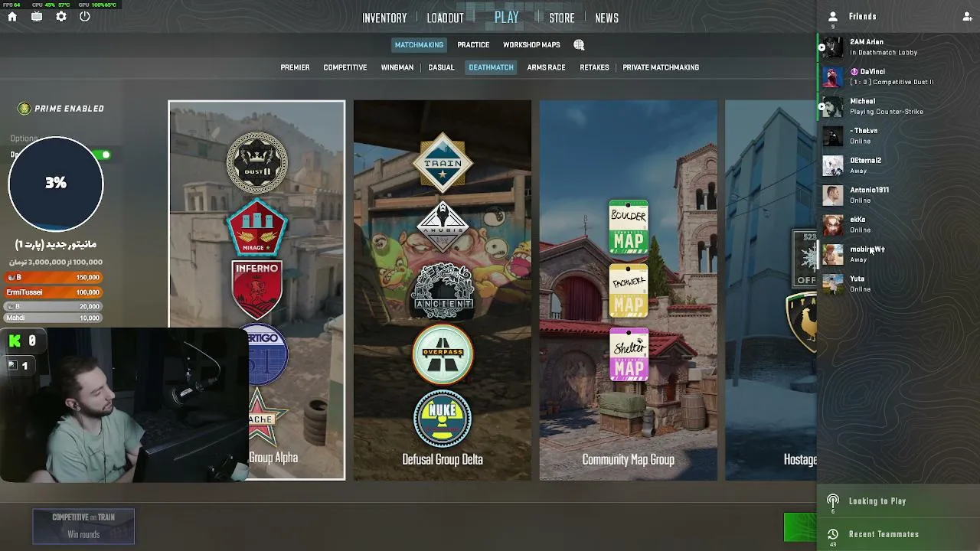This screenshot has width=980, height=551.
Task: Select the Boulder community map tag
Action: pos(629,227)
